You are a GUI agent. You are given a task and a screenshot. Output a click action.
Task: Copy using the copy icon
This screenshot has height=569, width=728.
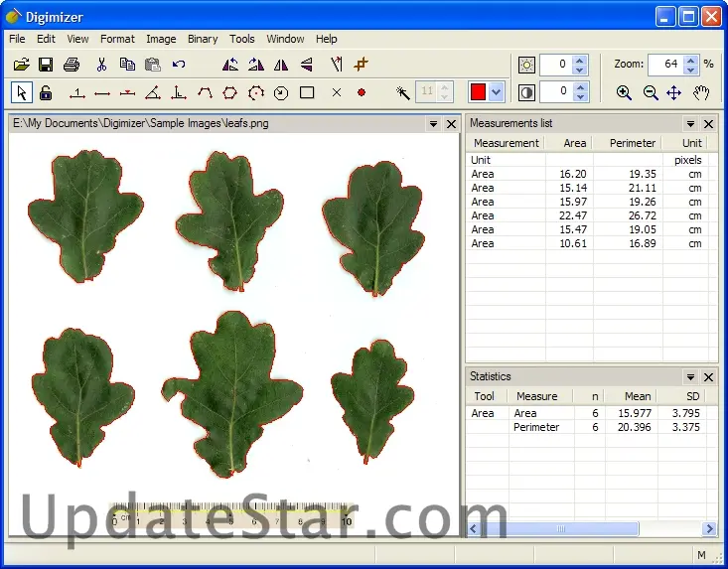pyautogui.click(x=127, y=64)
